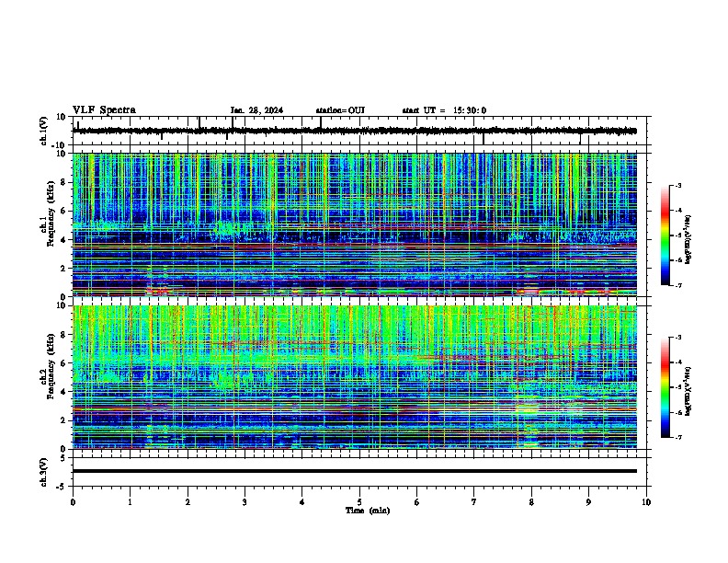This screenshot has height=563, width=728.
Task: Click the "6" kHz tick on ch.1 spectrogram axis
Action: (x=63, y=211)
